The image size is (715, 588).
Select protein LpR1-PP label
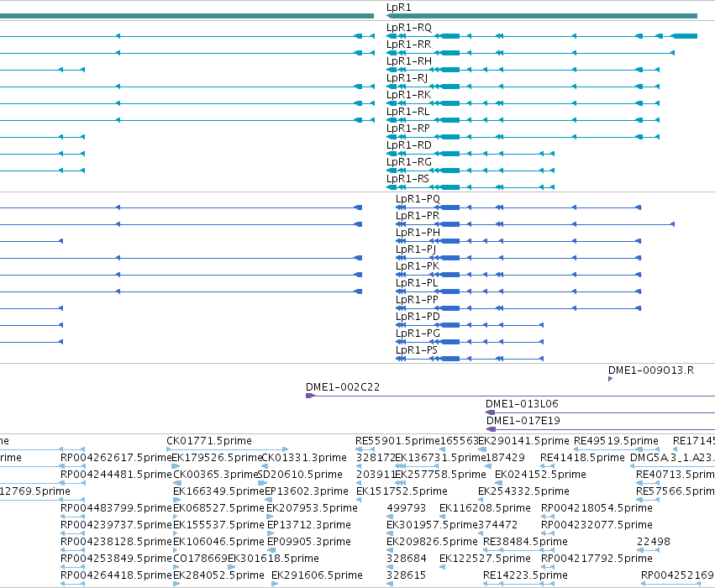click(x=417, y=301)
